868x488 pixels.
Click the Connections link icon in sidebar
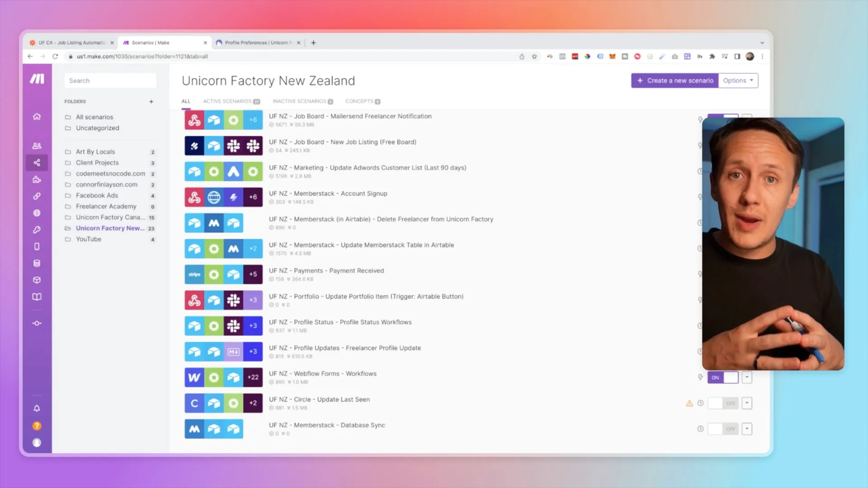tap(37, 196)
